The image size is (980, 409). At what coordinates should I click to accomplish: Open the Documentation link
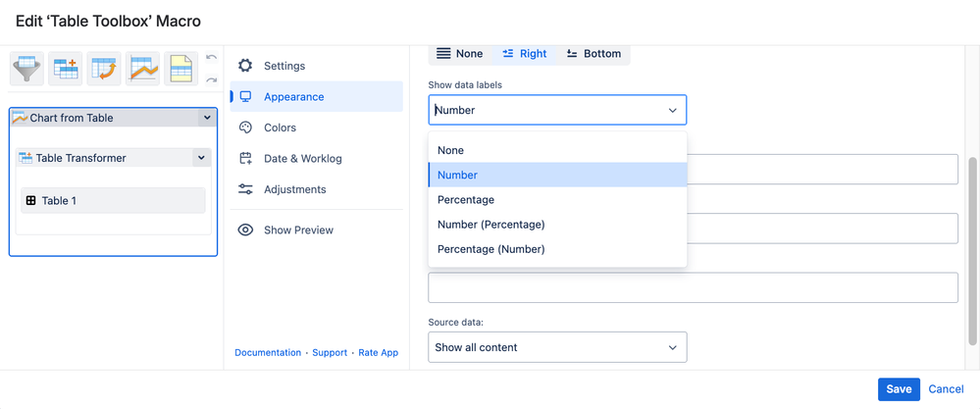[268, 353]
